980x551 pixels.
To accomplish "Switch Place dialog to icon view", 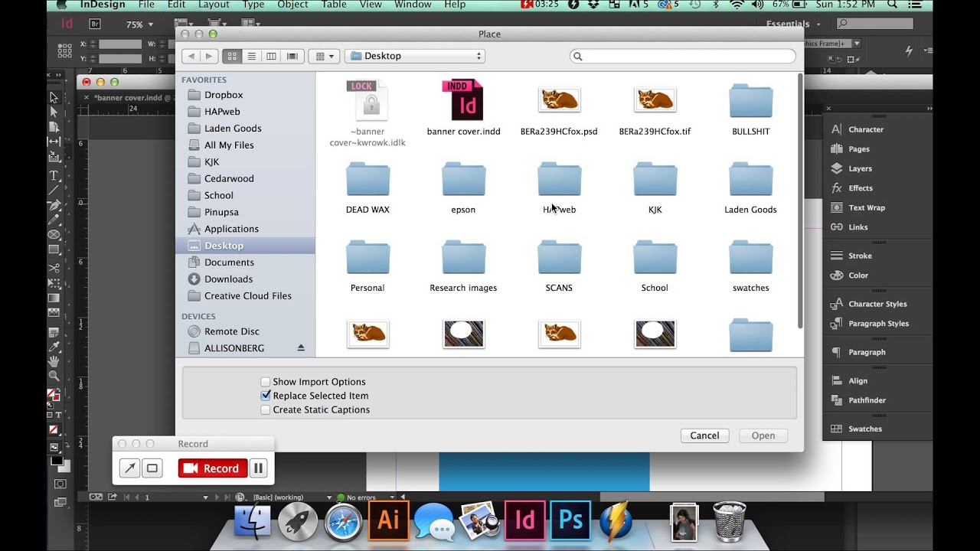I will point(232,56).
